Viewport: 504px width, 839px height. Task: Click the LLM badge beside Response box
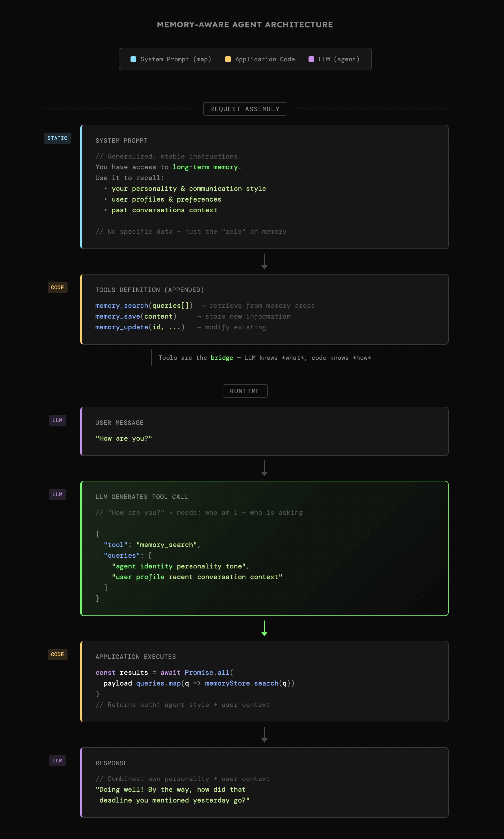[x=57, y=761]
